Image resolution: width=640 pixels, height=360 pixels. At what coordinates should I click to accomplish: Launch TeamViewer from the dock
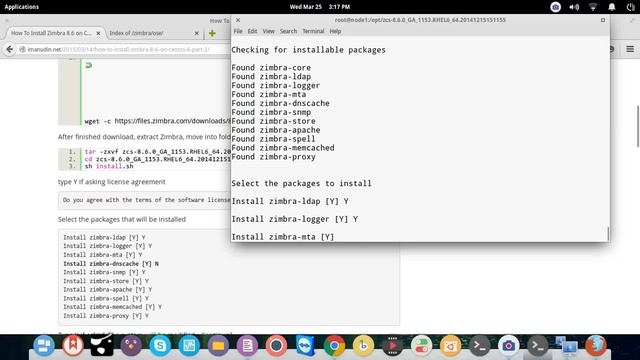point(305,346)
